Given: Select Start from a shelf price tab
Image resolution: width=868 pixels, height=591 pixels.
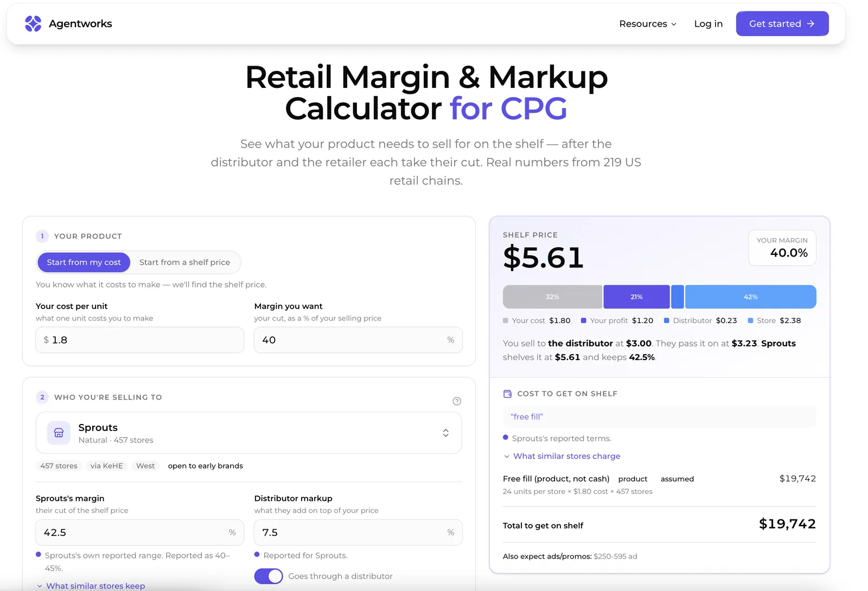Looking at the screenshot, I should [x=184, y=262].
